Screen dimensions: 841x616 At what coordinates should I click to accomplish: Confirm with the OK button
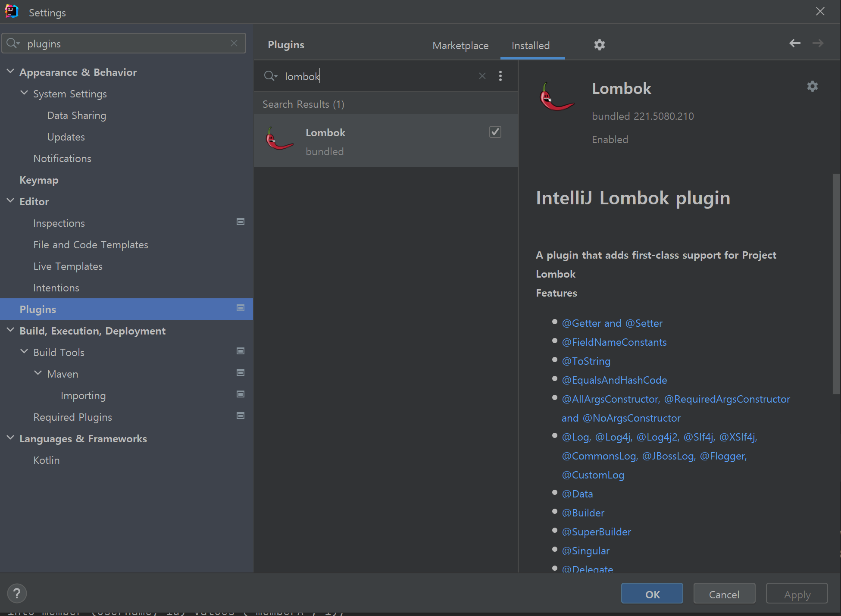[652, 594]
